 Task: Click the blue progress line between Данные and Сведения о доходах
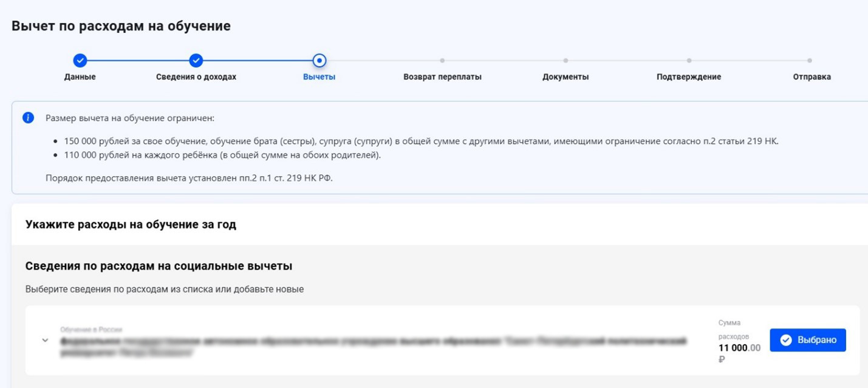click(137, 60)
